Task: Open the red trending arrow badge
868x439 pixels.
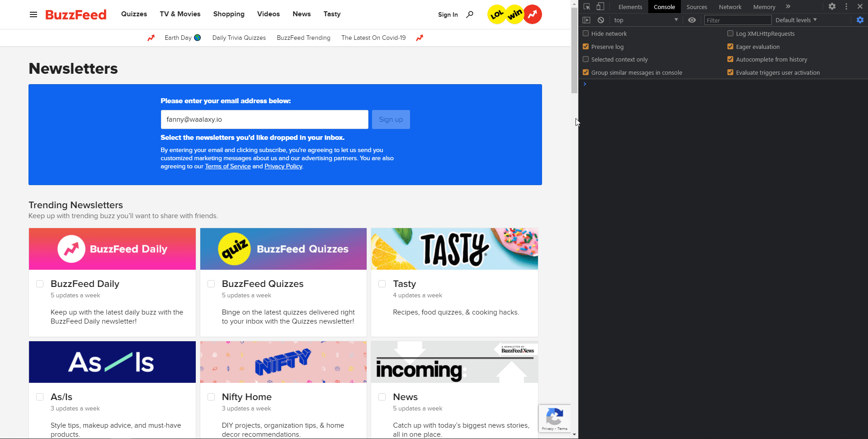Action: pos(533,14)
